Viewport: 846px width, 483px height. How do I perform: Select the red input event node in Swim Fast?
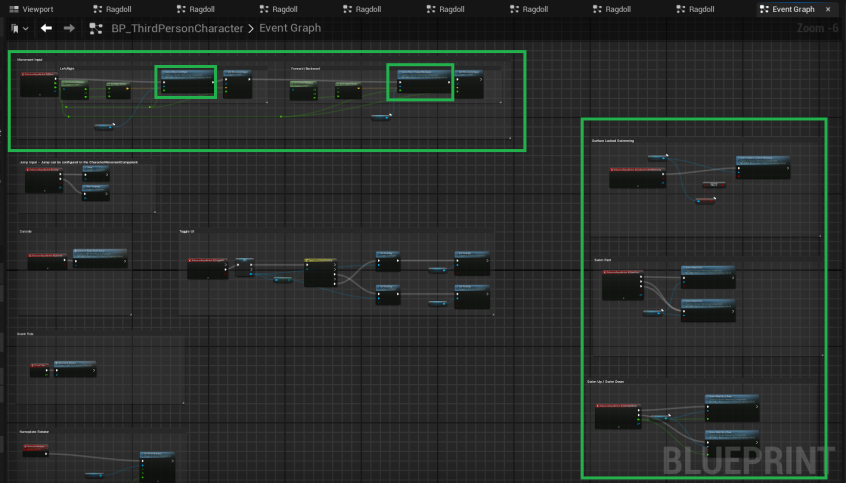pyautogui.click(x=623, y=284)
